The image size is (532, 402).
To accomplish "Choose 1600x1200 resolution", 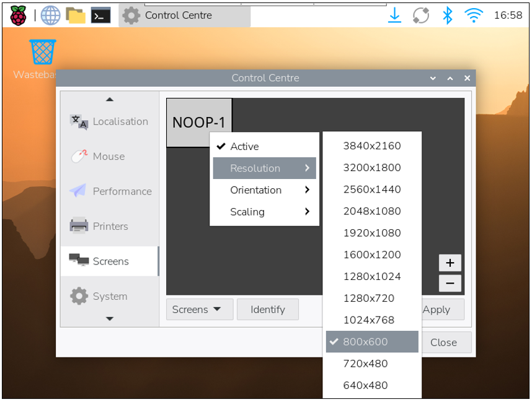I will click(x=372, y=255).
